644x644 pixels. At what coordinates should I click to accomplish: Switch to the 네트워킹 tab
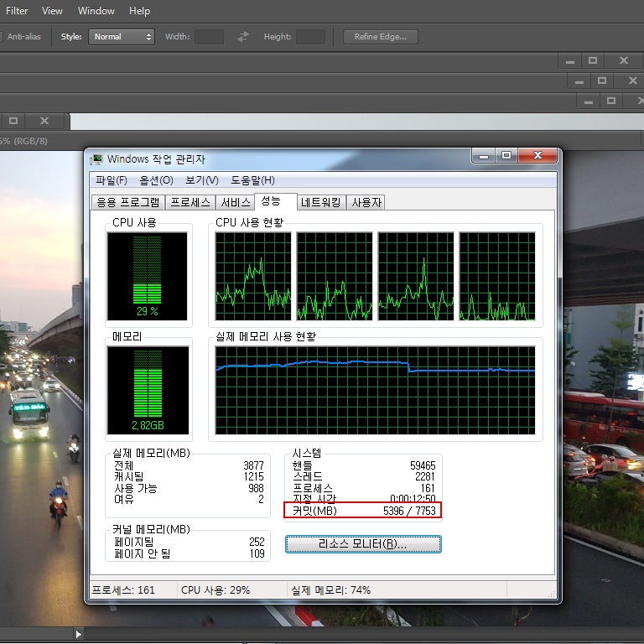pos(321,202)
